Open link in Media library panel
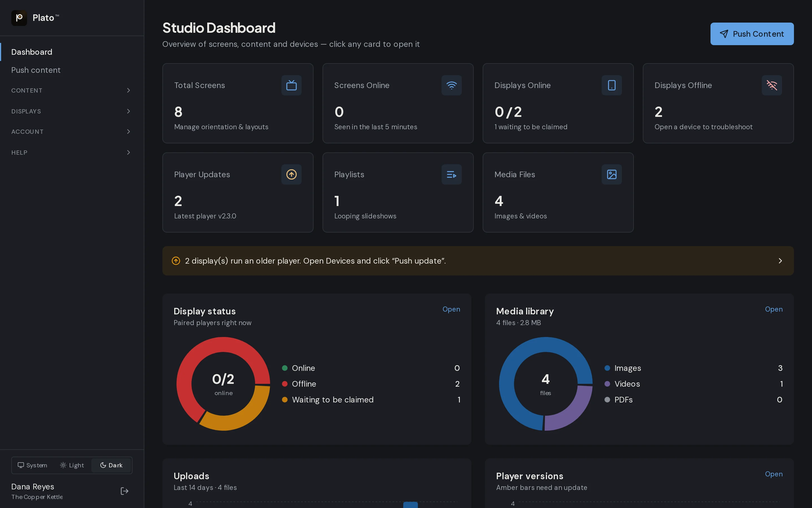The image size is (812, 508). point(774,309)
